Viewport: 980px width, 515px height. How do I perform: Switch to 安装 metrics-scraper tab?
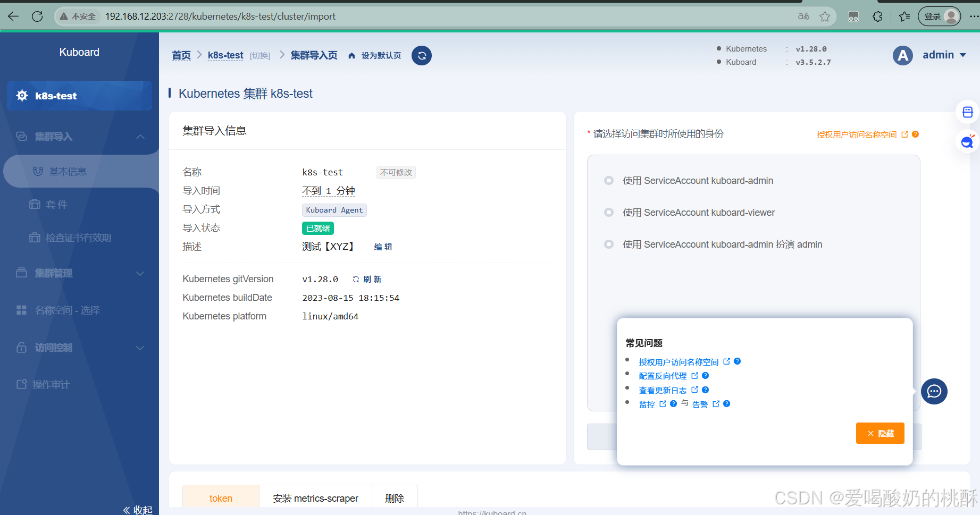(315, 499)
